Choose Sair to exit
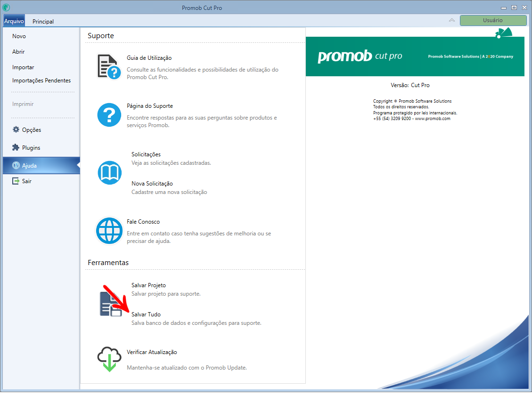 (27, 181)
